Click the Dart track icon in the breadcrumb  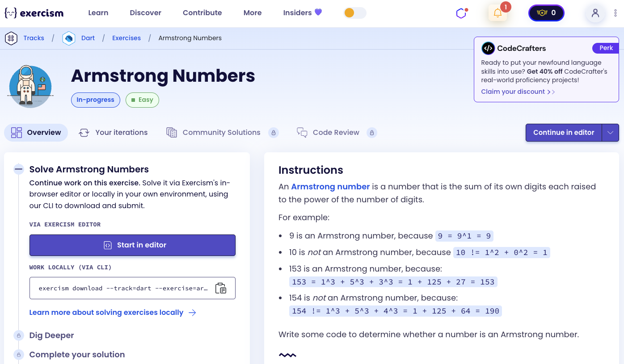68,38
